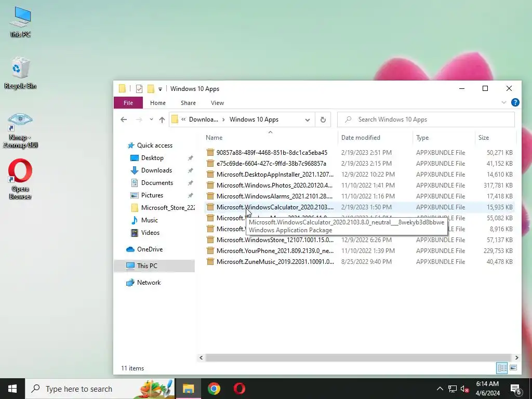Sort files by Size column
Image resolution: width=532 pixels, height=399 pixels.
point(484,137)
